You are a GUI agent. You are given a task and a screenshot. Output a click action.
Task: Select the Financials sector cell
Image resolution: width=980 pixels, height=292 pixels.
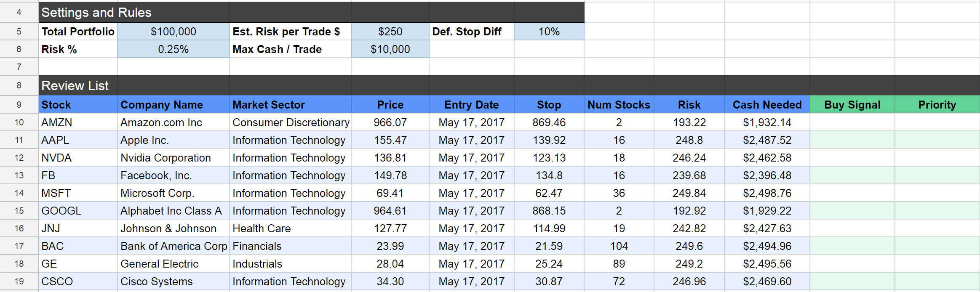(290, 246)
